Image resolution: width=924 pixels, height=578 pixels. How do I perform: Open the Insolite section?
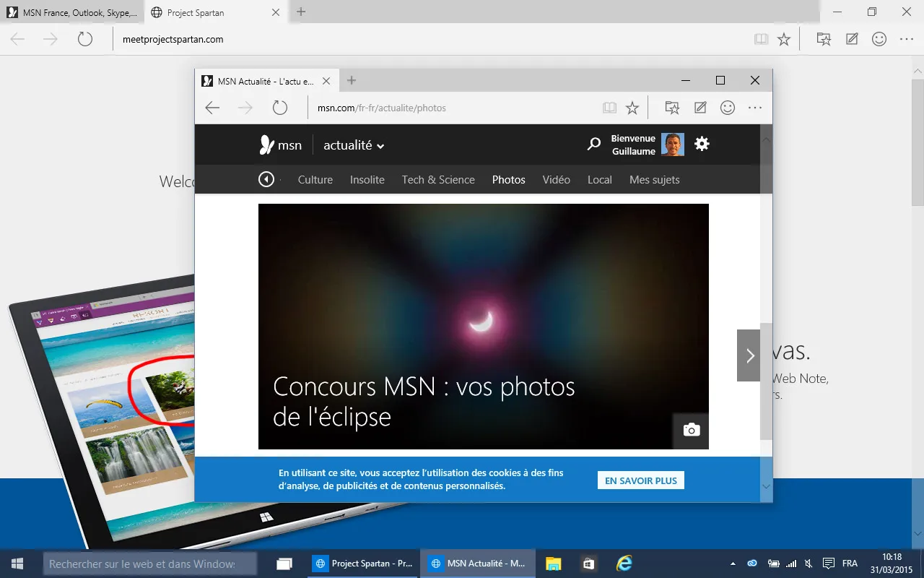pyautogui.click(x=367, y=180)
